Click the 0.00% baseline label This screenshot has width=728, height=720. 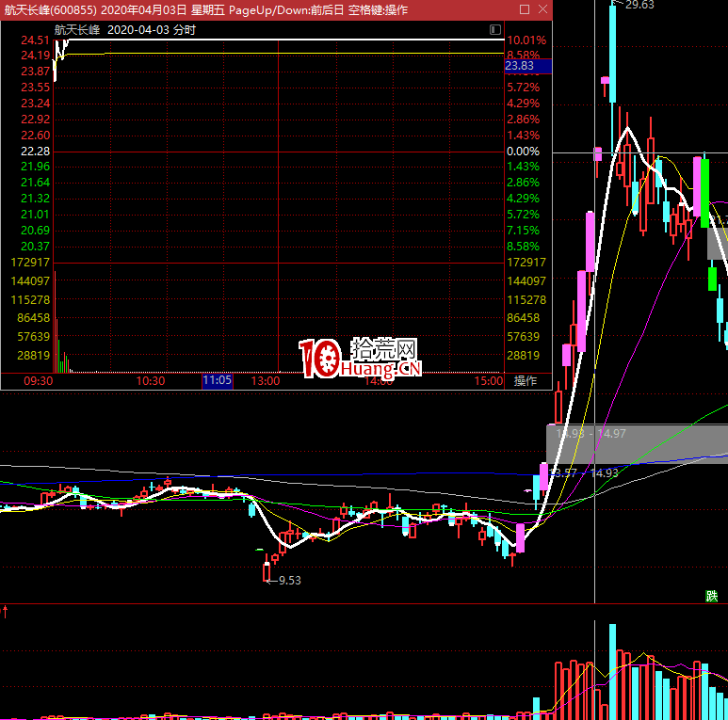tap(524, 152)
